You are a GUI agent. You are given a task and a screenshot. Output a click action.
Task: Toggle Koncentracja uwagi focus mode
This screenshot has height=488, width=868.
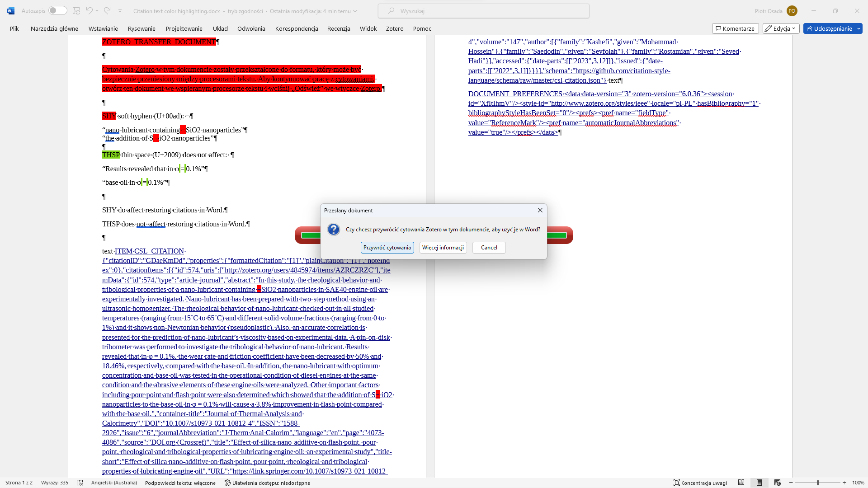(x=700, y=483)
